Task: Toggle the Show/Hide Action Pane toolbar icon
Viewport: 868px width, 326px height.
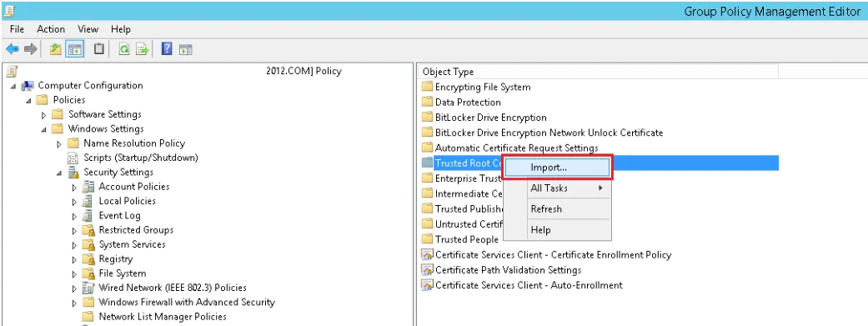Action: pos(185,50)
